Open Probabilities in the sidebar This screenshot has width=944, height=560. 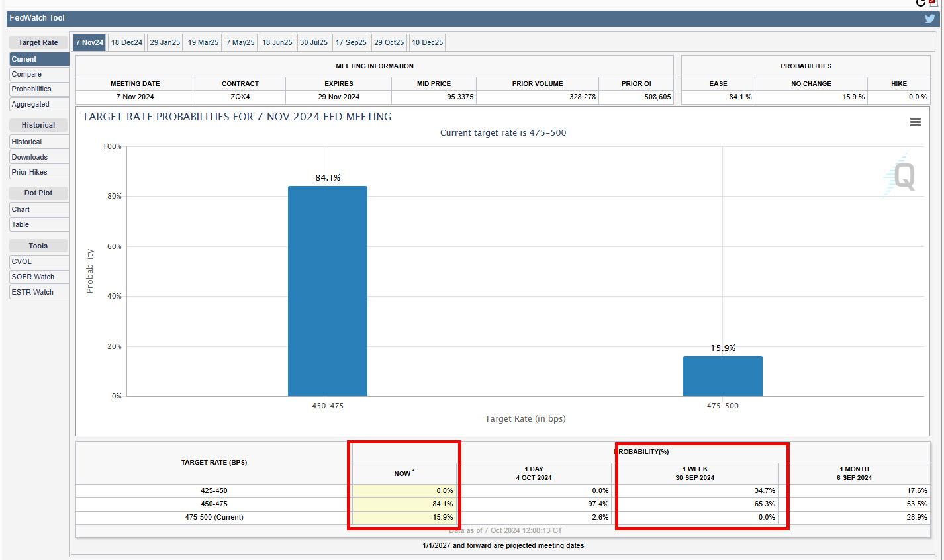[39, 89]
